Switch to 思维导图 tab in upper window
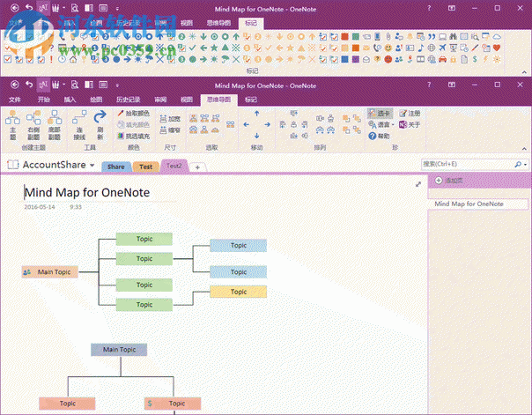This screenshot has width=532, height=415. click(218, 23)
